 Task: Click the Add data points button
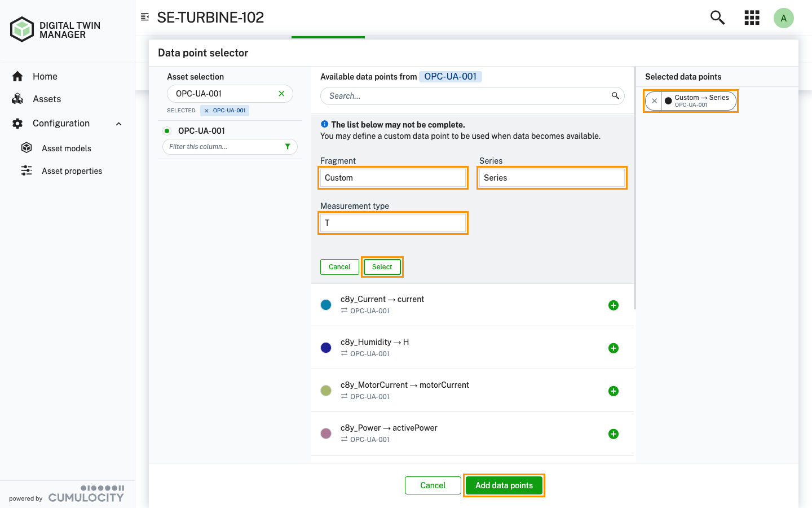pos(504,485)
